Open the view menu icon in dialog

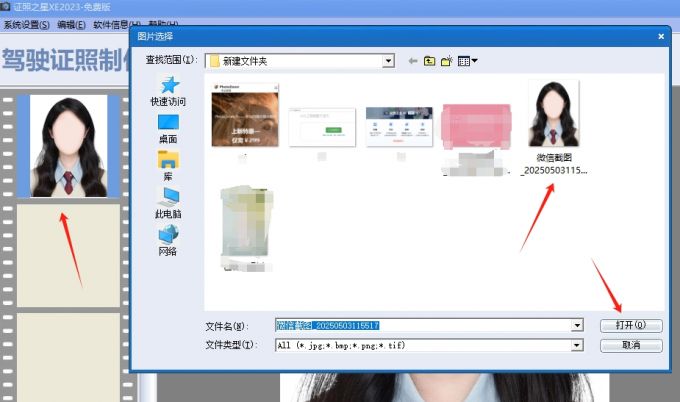[x=468, y=61]
